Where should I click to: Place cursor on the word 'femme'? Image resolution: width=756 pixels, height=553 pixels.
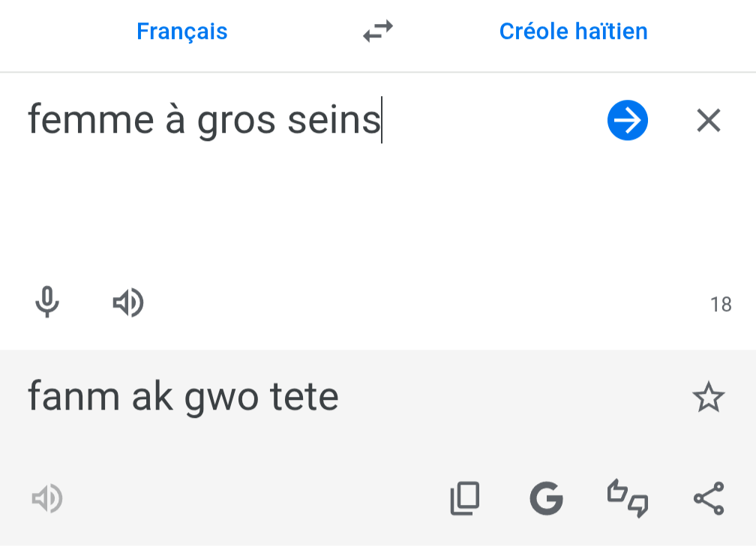click(90, 120)
